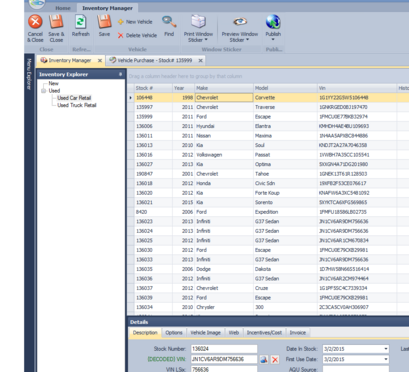Select Used Truck Retail in tree
This screenshot has height=372, width=409.
[x=77, y=105]
